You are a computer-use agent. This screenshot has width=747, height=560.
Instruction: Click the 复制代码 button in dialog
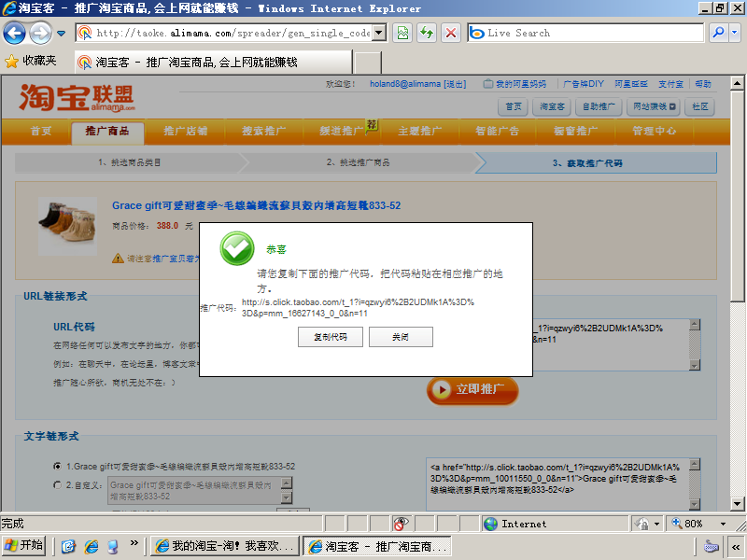pyautogui.click(x=331, y=337)
